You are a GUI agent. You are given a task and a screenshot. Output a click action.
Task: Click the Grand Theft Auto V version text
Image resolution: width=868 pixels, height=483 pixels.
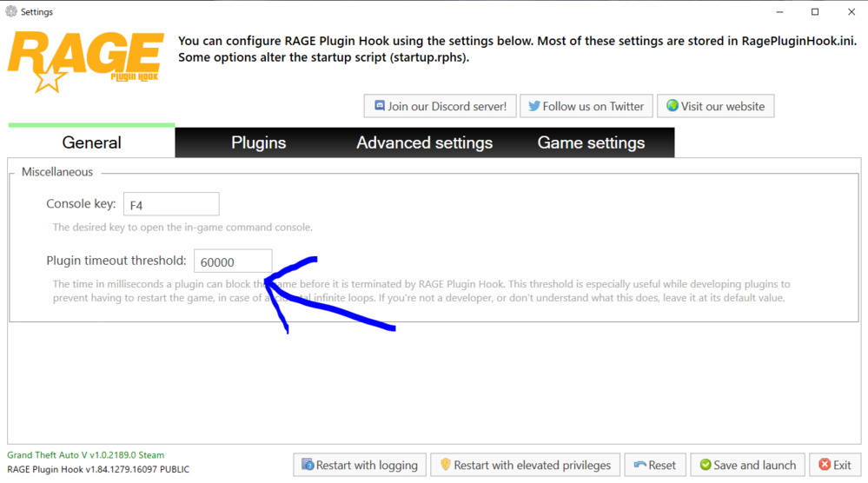(85, 455)
